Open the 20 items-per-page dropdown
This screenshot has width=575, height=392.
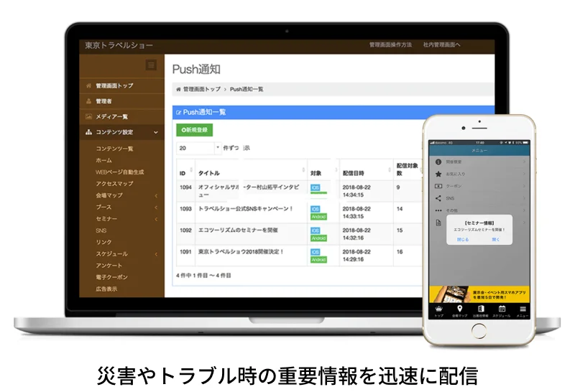point(199,148)
